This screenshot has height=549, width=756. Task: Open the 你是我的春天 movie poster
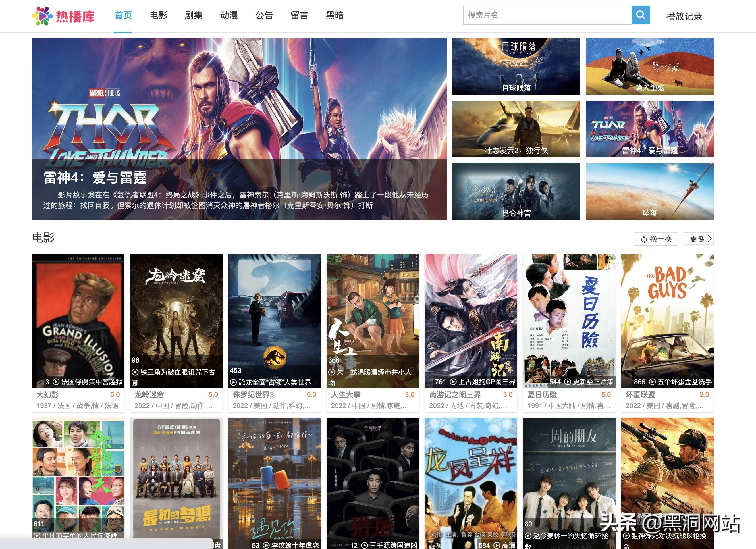(x=78, y=483)
